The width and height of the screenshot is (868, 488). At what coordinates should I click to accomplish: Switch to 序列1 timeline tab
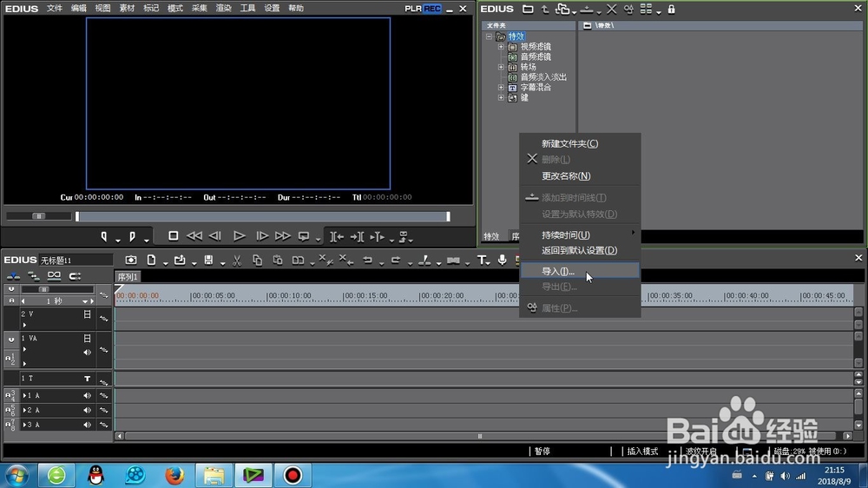[128, 277]
